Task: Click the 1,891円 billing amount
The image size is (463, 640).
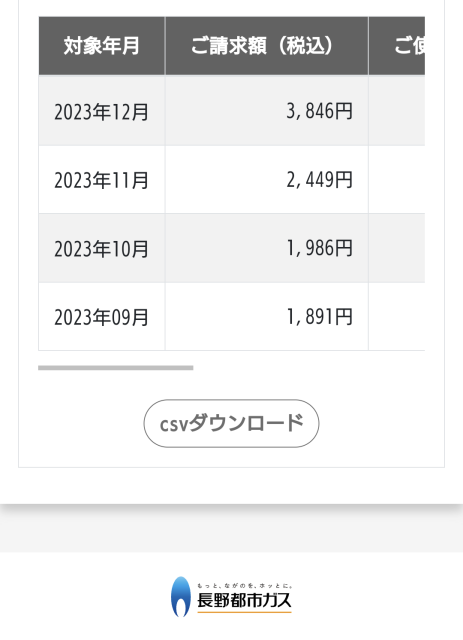Action: pos(319,317)
